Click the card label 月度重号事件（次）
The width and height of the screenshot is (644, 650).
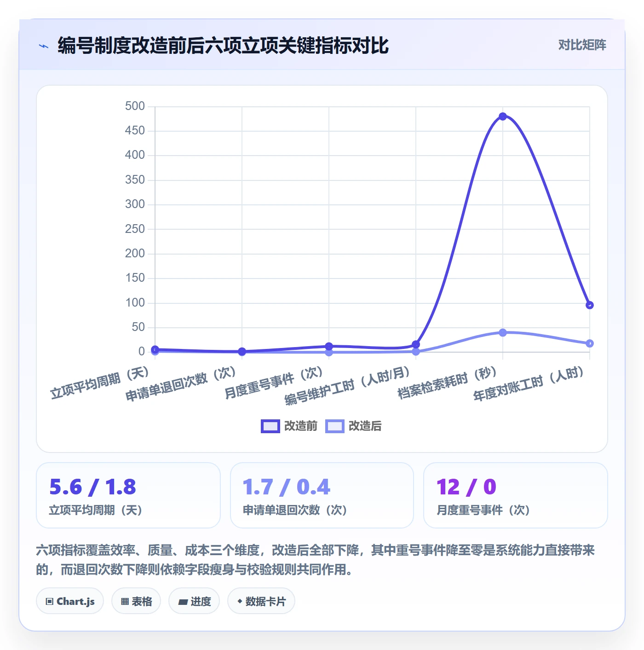[483, 510]
